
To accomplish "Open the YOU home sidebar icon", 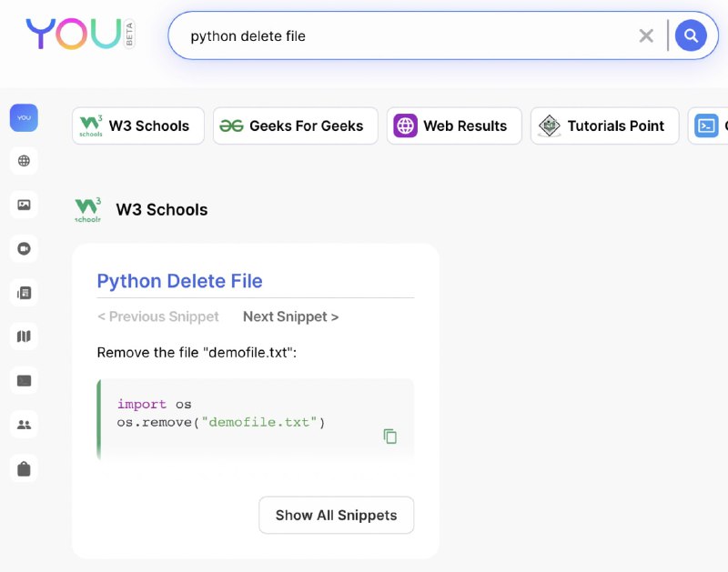I will point(24,118).
